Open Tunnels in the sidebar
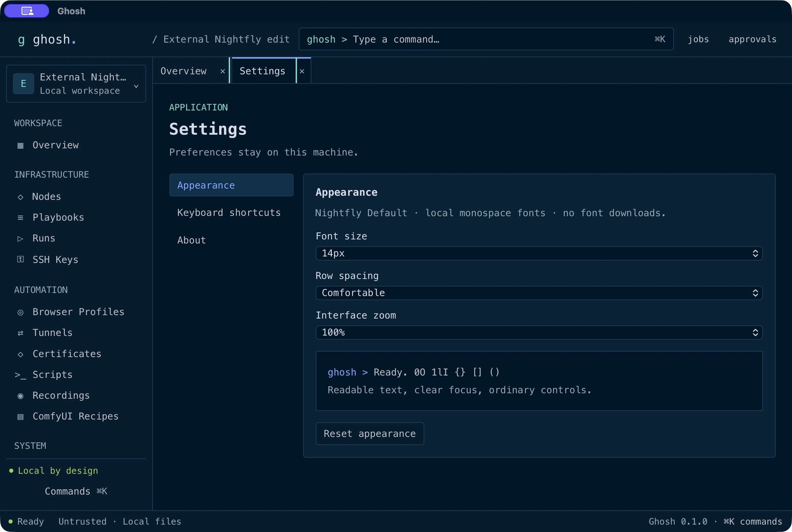Screen dimensions: 792x532 [76, 333]
